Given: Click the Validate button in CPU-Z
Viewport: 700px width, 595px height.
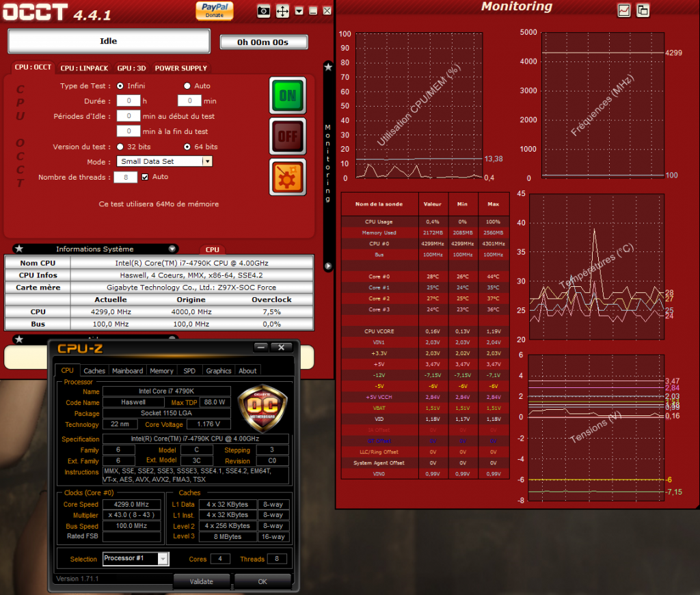Looking at the screenshot, I should (202, 581).
